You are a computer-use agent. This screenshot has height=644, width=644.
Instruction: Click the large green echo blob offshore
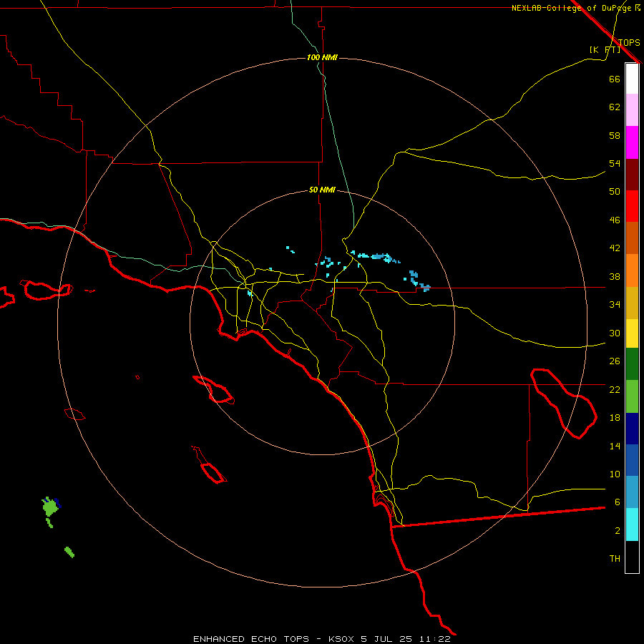pos(51,507)
